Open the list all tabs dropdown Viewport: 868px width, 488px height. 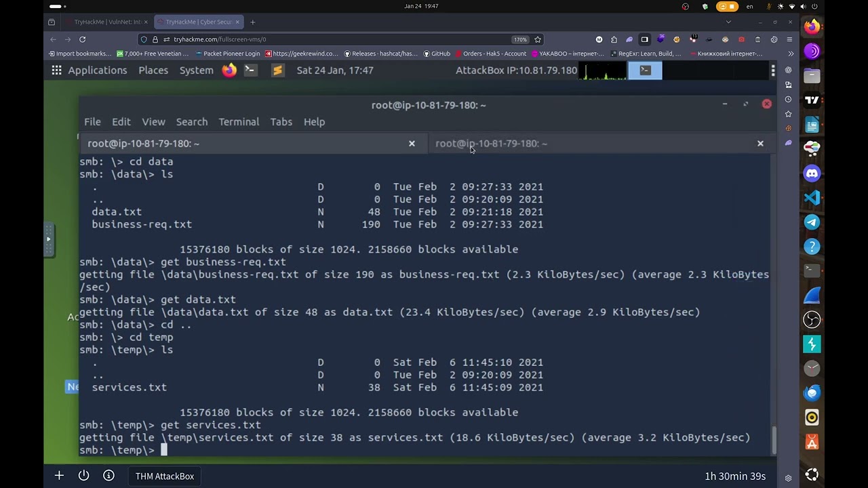728,22
